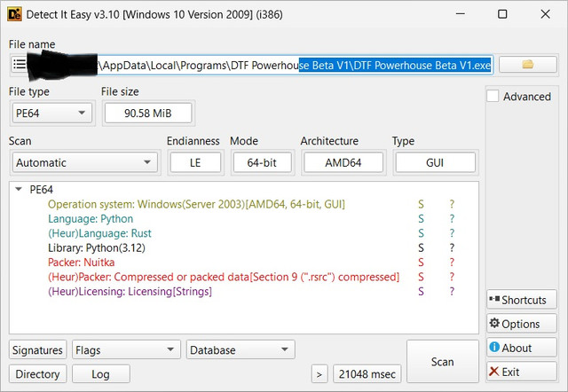Viewport: 568px width, 392px height.
Task: Close the Detect It Easy window
Action: (545, 14)
